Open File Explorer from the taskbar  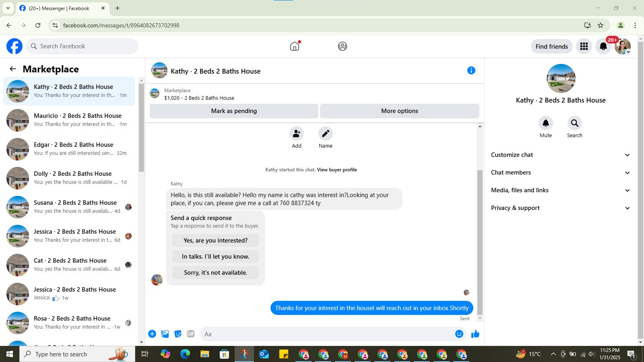(205, 354)
